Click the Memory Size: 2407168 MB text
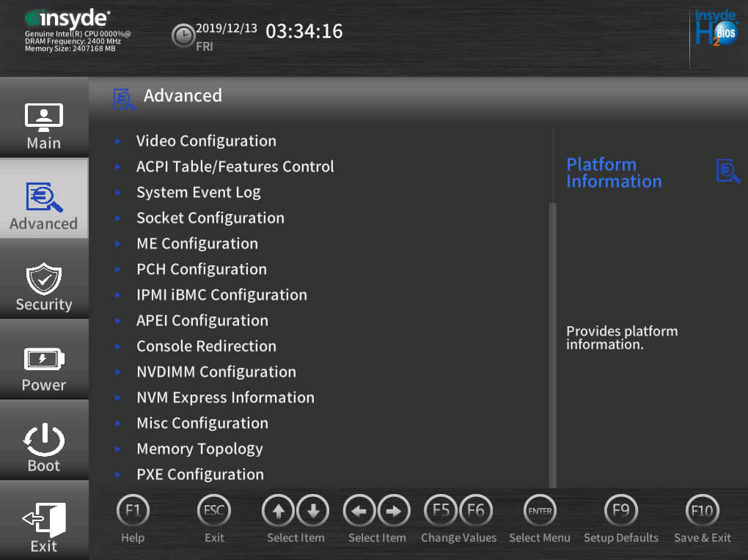This screenshot has height=560, width=748. pyautogui.click(x=70, y=48)
